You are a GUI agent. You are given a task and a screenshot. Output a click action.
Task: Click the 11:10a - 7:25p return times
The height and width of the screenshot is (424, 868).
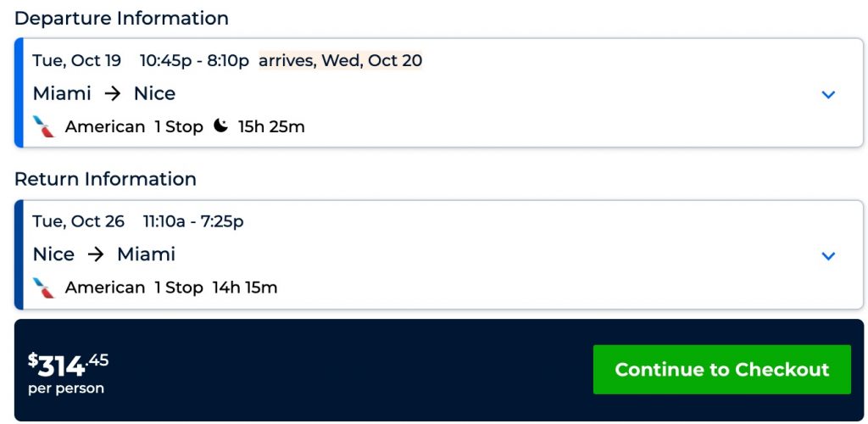pyautogui.click(x=193, y=221)
